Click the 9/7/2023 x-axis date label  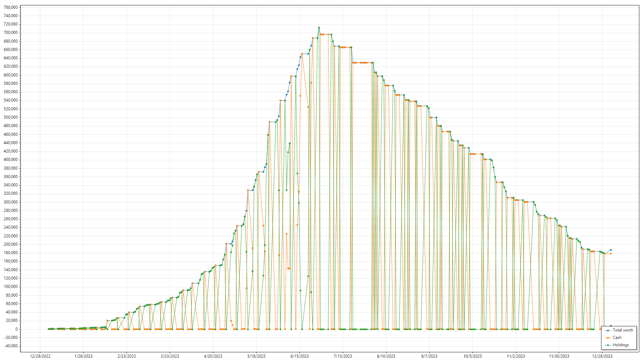pyautogui.click(x=430, y=356)
